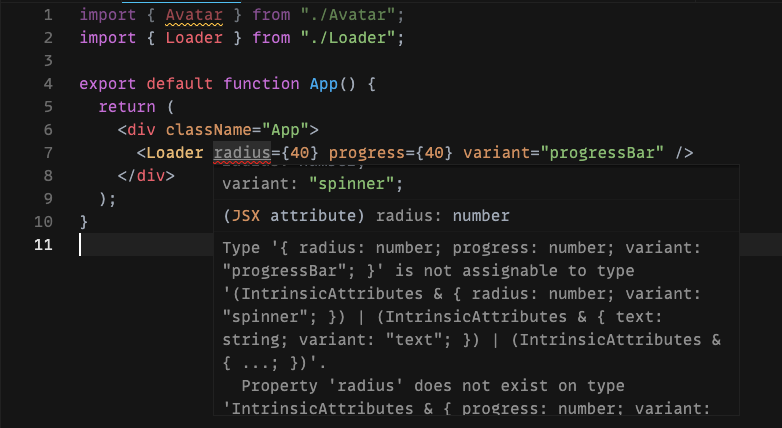Click the function keyword on line 4
The width and height of the screenshot is (782, 428).
261,84
